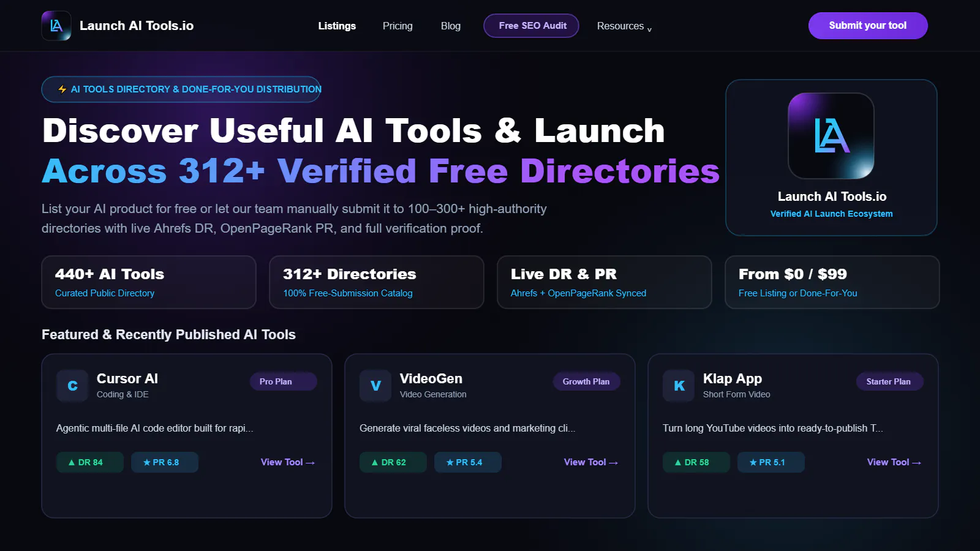Click the Klap App 'K' avatar icon
The image size is (980, 551).
pyautogui.click(x=679, y=386)
